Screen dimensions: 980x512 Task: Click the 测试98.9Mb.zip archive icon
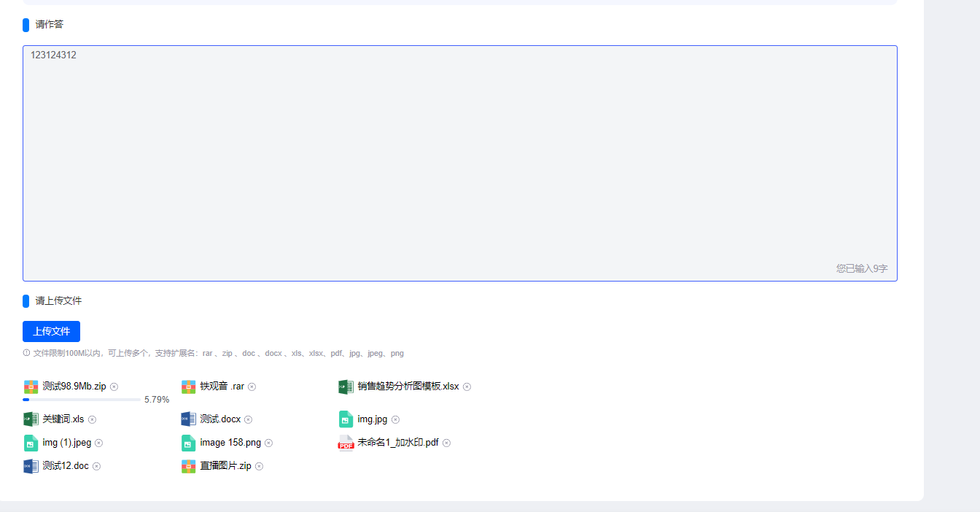pos(31,387)
